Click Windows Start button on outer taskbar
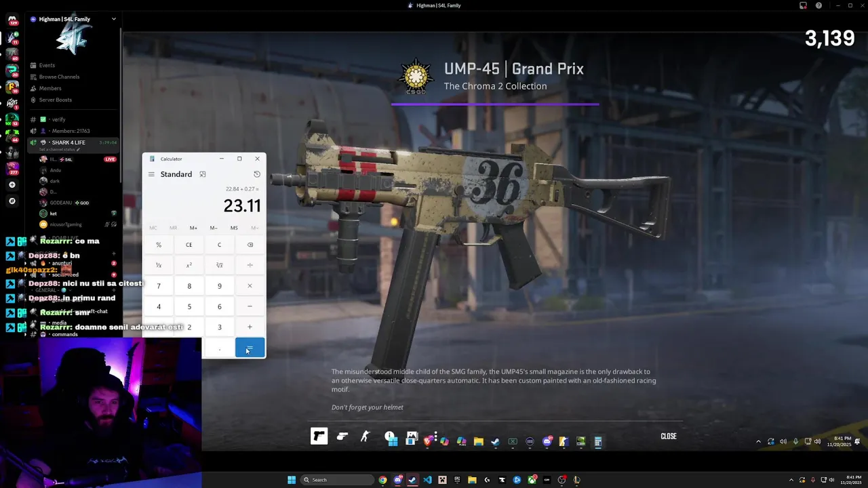 tap(291, 480)
